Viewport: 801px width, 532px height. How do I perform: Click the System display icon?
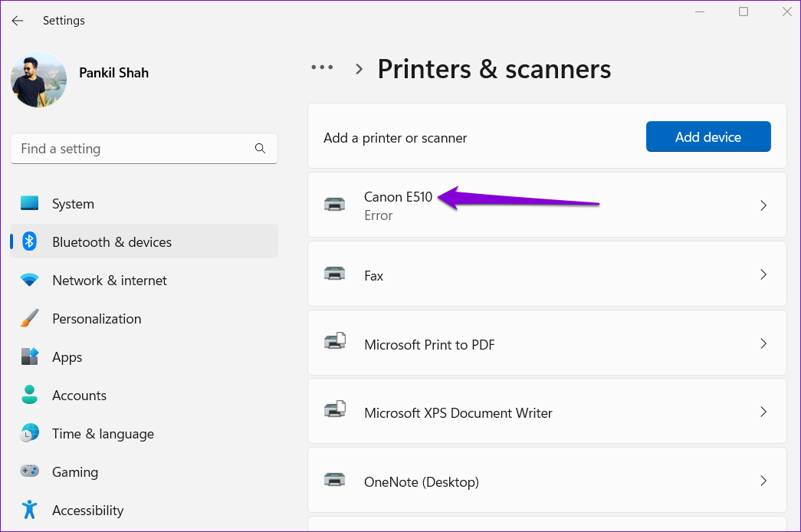(29, 203)
